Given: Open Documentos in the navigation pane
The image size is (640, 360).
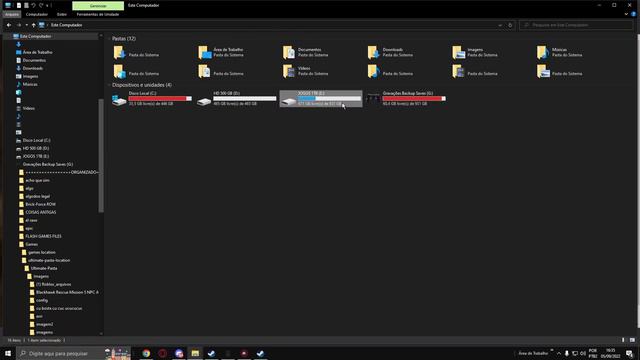Looking at the screenshot, I should pos(34,60).
